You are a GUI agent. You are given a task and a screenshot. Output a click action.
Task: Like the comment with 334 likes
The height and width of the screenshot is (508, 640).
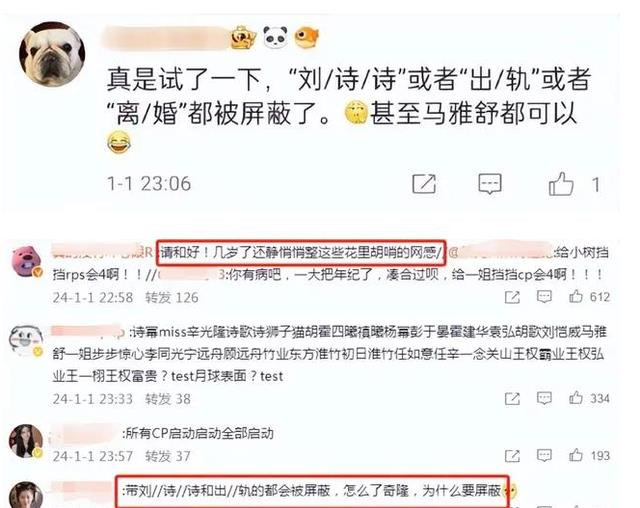[x=576, y=398]
